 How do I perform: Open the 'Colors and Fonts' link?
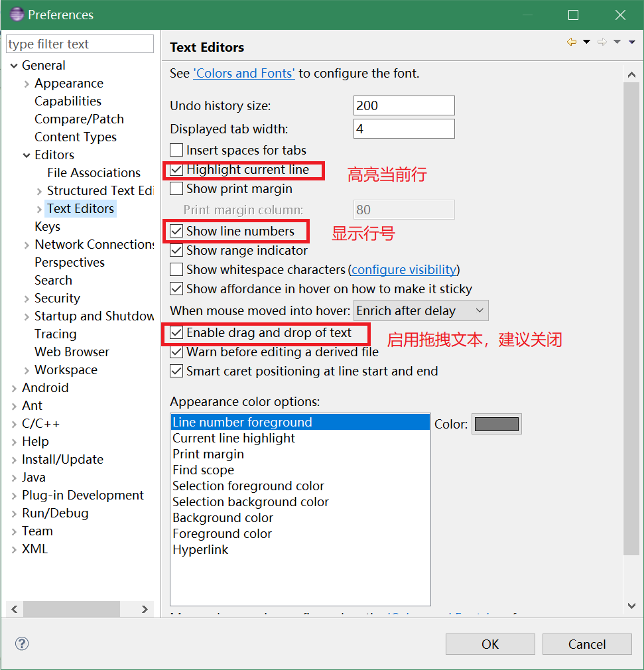click(x=243, y=74)
